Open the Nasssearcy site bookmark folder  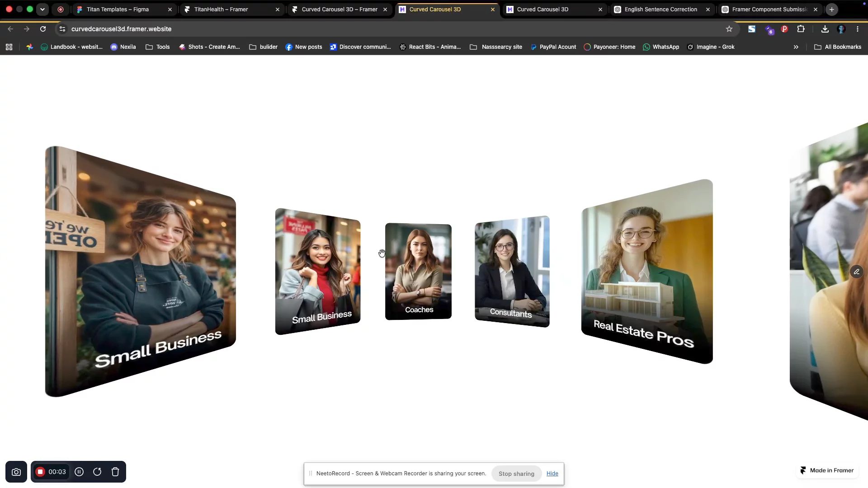(496, 47)
